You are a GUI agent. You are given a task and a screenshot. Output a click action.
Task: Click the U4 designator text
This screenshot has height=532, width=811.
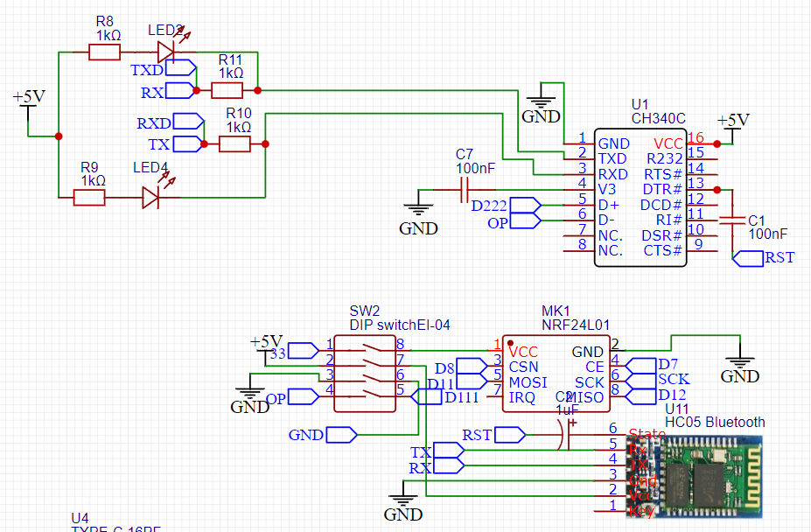(x=80, y=518)
